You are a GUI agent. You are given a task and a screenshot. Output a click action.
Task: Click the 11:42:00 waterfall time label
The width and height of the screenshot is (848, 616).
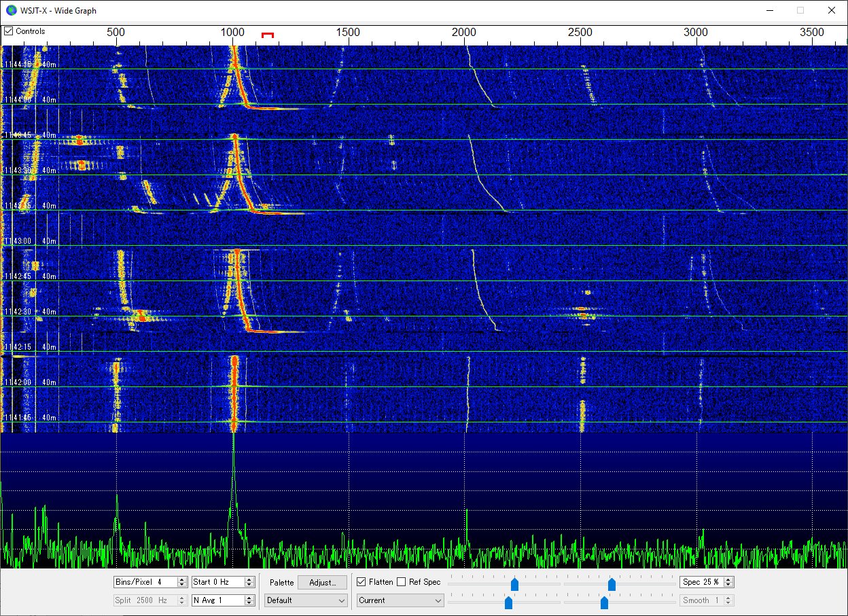click(x=18, y=382)
